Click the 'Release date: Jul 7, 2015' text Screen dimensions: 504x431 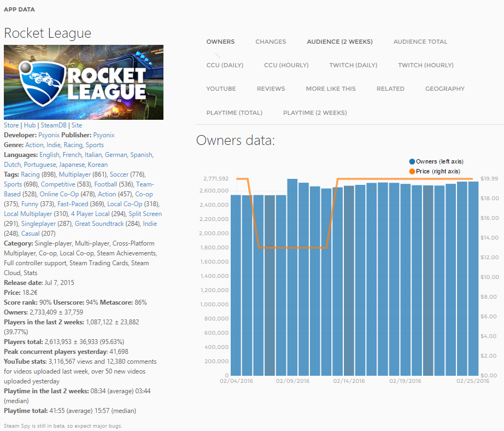[x=39, y=283]
